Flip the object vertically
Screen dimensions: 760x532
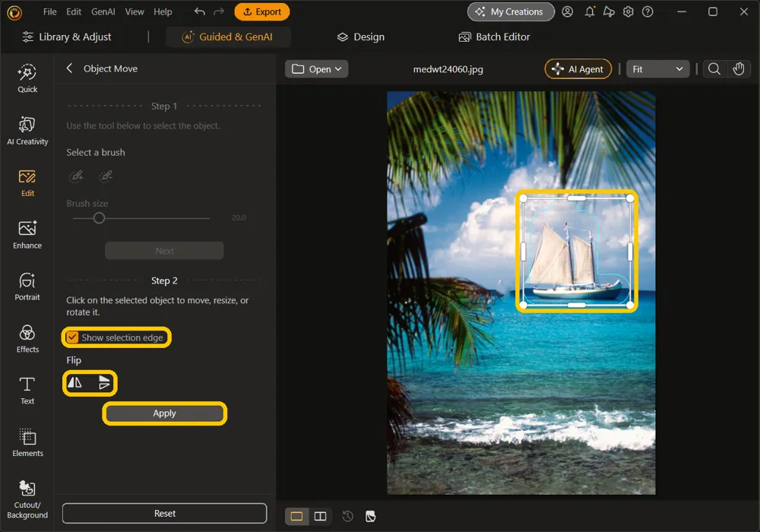(x=103, y=383)
